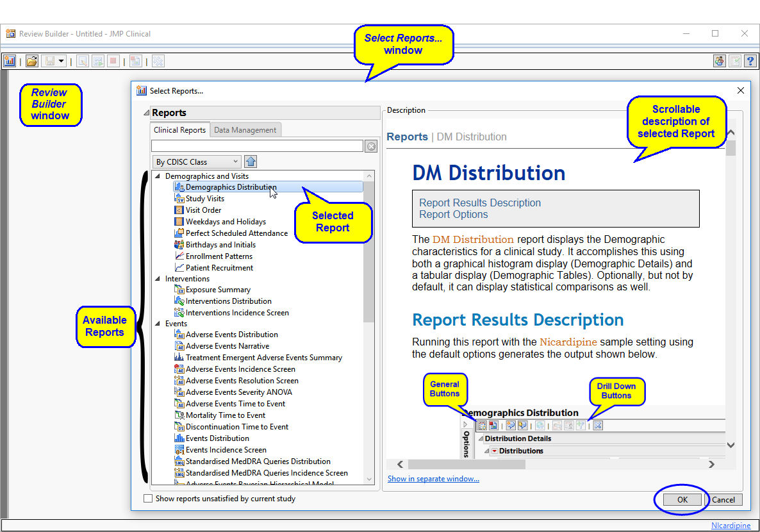Toggle Show reports unsatisfied by current study
Image resolution: width=760 pixels, height=532 pixels.
coord(149,499)
